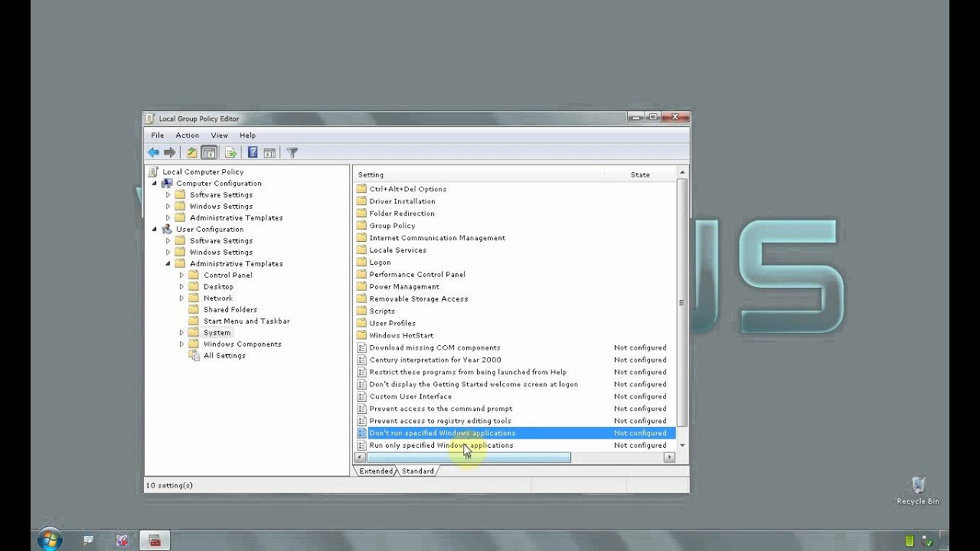Sort by the State column header
Viewport: 980px width, 551px height.
[640, 174]
